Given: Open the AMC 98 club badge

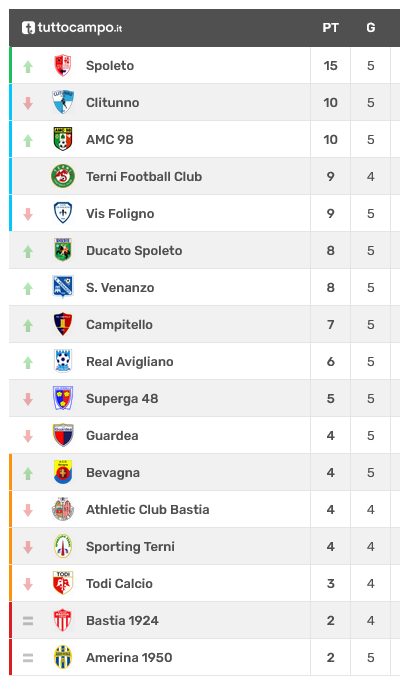Looking at the screenshot, I should pos(63,139).
